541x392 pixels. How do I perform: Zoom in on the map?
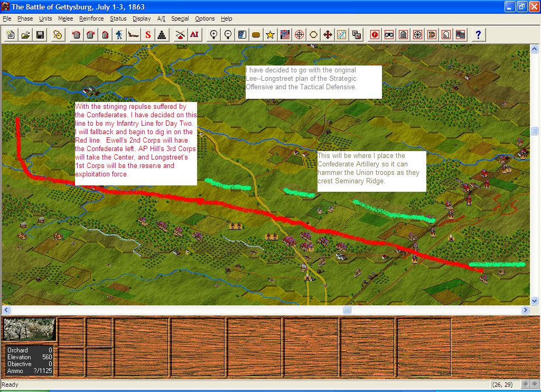click(213, 34)
